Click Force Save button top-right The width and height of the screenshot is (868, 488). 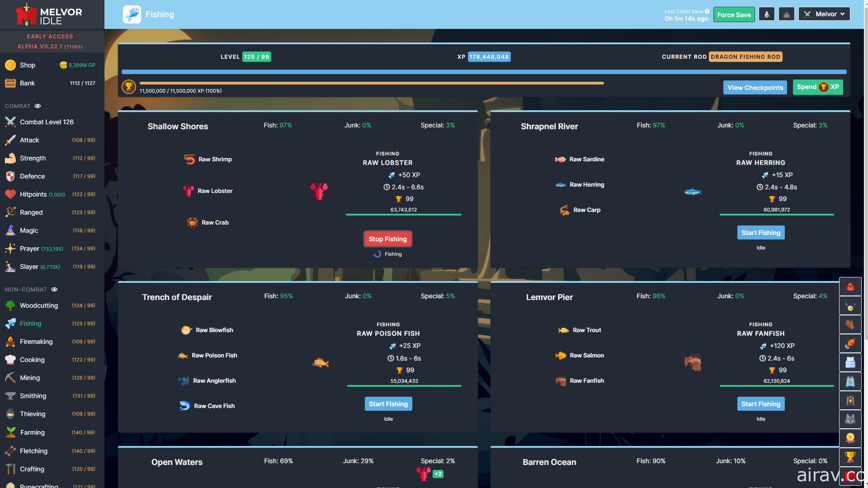[x=734, y=14]
